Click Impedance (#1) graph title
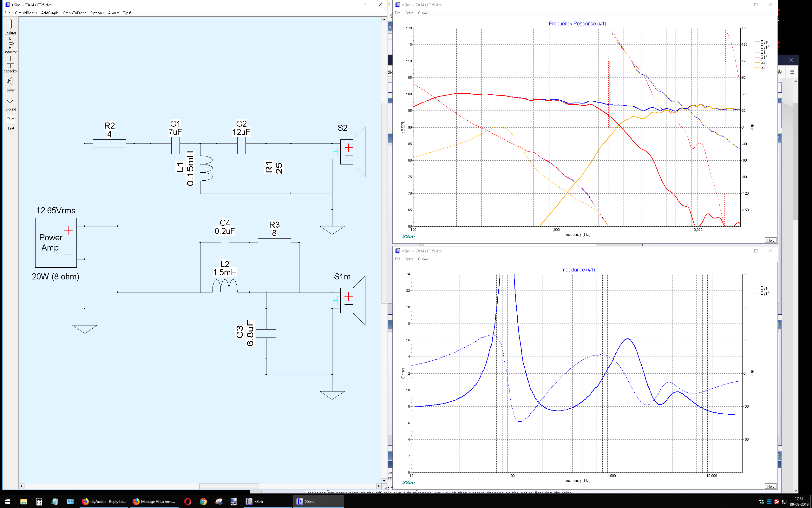 point(577,270)
